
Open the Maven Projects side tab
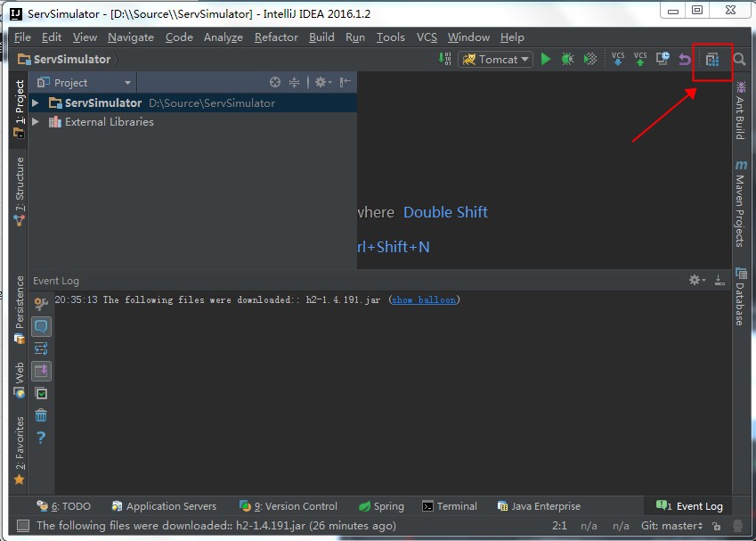[x=741, y=204]
